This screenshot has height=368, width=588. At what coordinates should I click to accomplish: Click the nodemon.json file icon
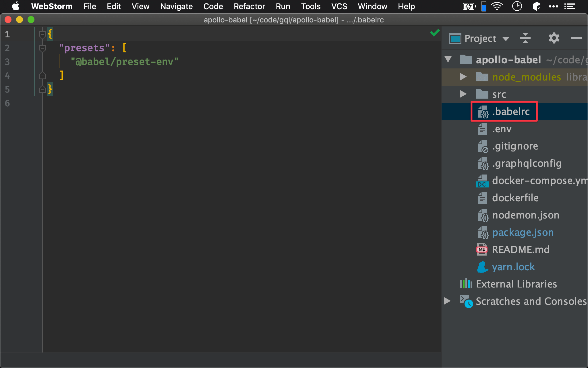coord(483,215)
